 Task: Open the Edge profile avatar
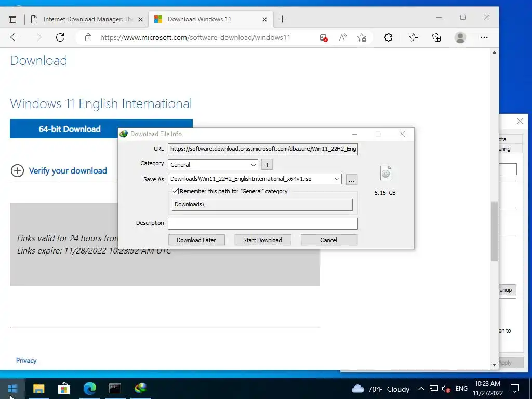[460, 37]
